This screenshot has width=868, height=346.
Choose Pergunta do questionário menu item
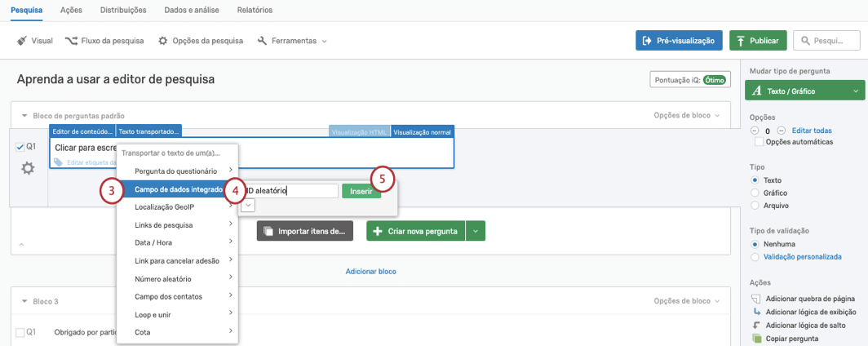click(178, 171)
